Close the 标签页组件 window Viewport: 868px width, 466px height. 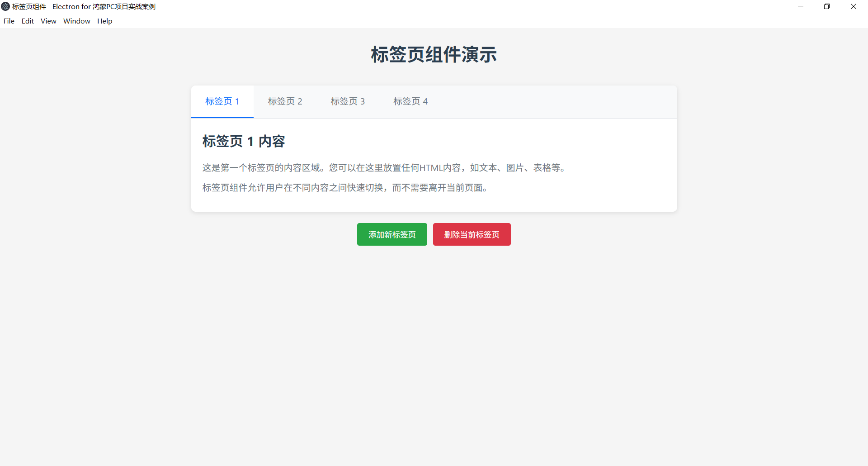coord(854,6)
